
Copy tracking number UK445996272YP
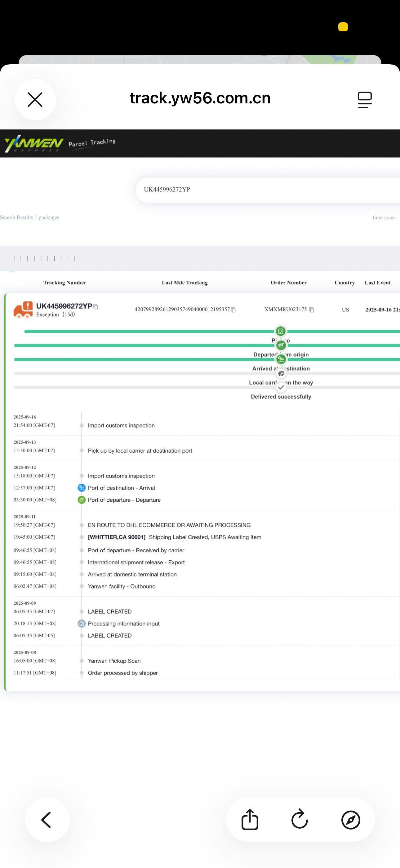[x=96, y=307]
